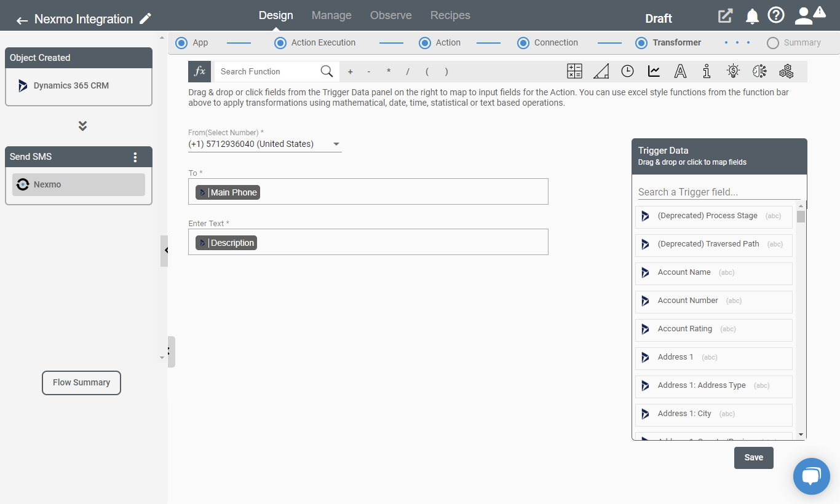Select the Dynamics 365 CRM trigger card
The image size is (840, 504).
(x=79, y=86)
